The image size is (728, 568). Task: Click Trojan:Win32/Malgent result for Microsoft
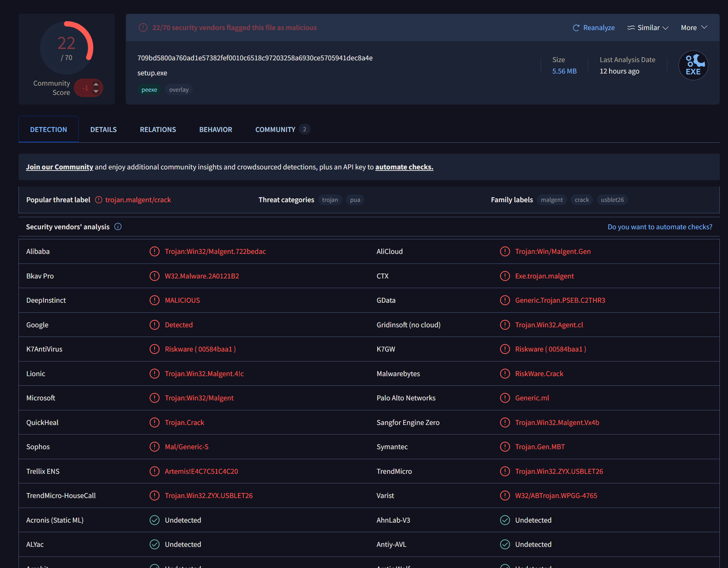point(199,398)
